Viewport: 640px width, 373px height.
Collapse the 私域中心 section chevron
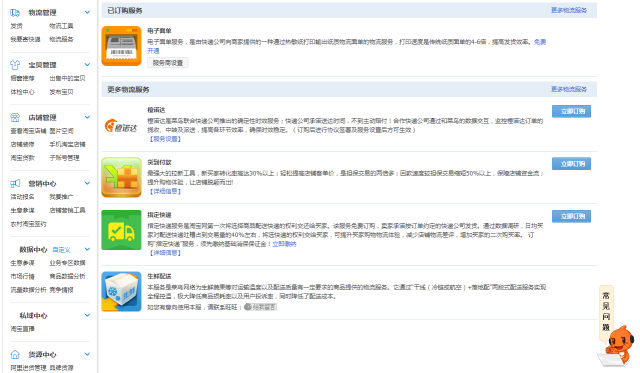87,315
